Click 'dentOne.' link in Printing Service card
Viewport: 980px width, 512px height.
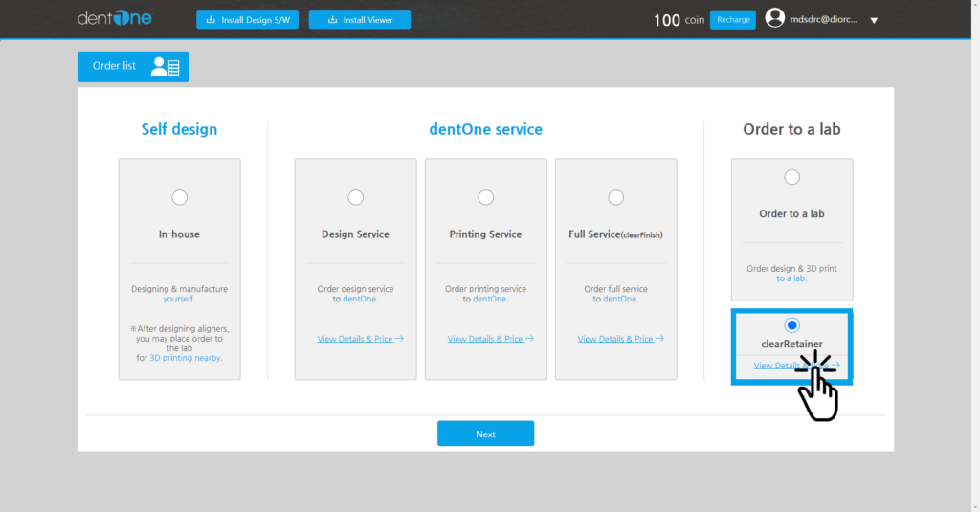[491, 299]
